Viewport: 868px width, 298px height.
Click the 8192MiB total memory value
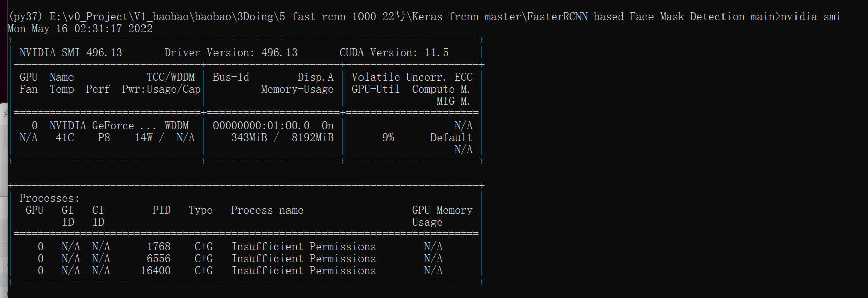(x=312, y=138)
